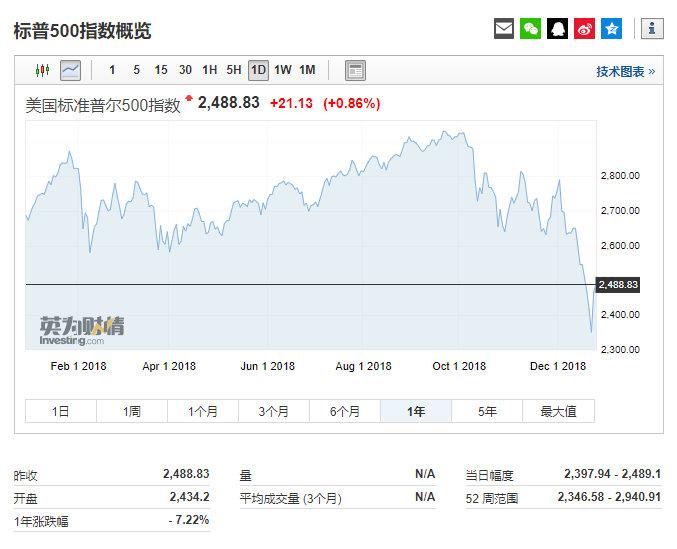677x549 pixels.
Task: Select the 15 minute interval
Action: tap(161, 70)
